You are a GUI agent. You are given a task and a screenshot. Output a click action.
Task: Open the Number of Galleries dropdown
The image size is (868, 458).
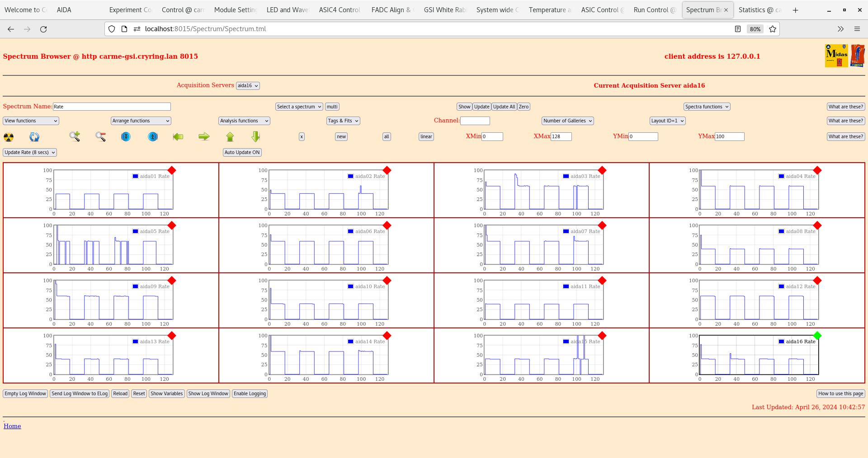[567, 121]
